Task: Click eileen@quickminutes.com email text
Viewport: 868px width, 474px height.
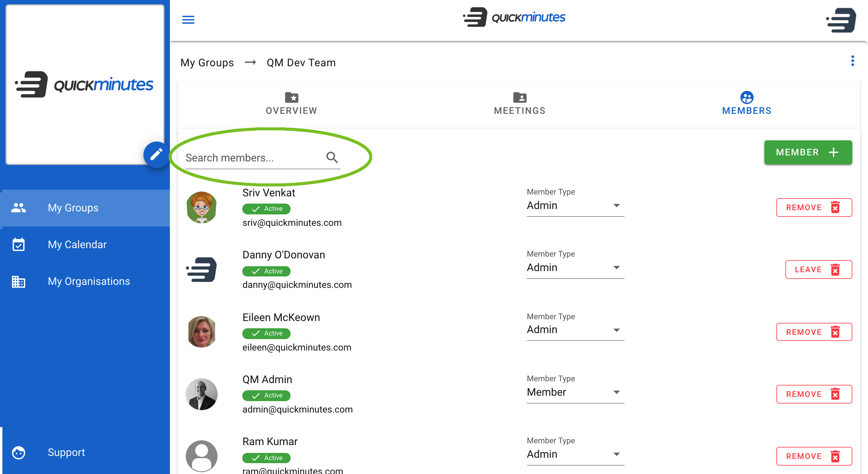Action: pyautogui.click(x=297, y=348)
